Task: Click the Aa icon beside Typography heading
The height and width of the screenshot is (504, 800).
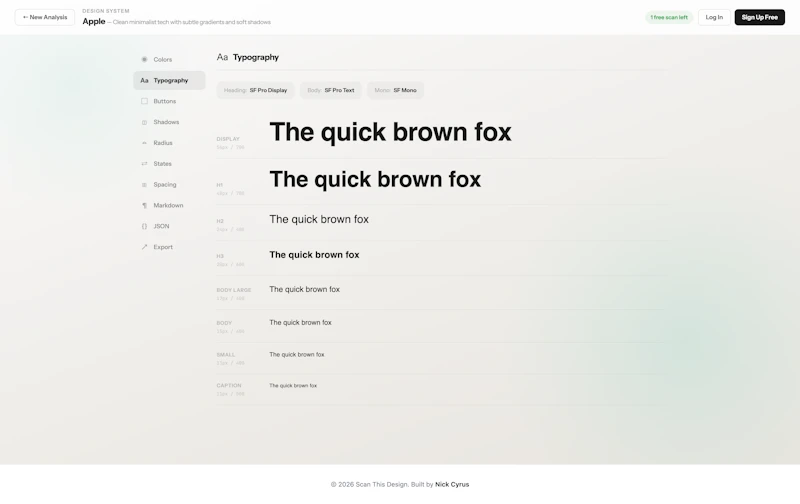Action: [222, 57]
